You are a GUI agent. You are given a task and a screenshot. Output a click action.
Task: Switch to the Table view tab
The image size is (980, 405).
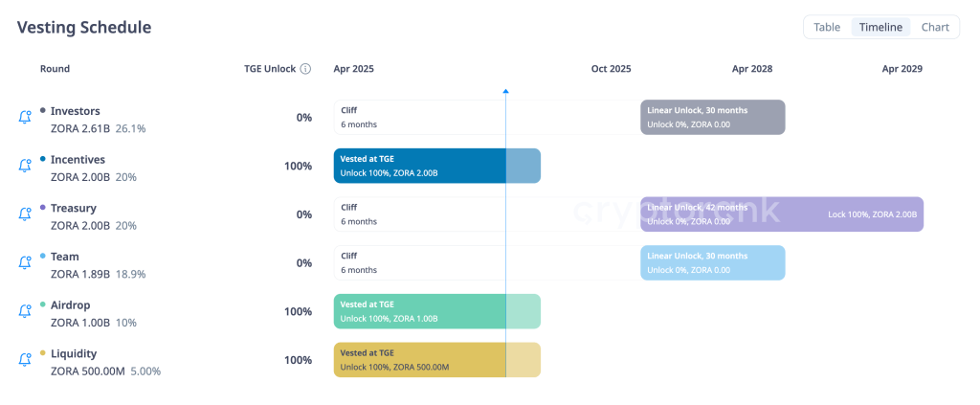pyautogui.click(x=827, y=27)
